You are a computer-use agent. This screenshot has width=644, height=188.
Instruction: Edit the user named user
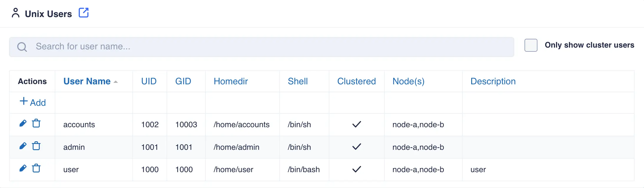tap(23, 168)
